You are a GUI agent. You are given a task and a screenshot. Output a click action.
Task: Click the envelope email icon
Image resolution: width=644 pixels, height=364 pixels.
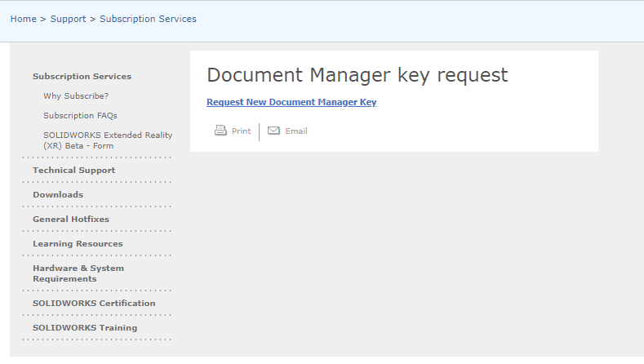pyautogui.click(x=273, y=131)
